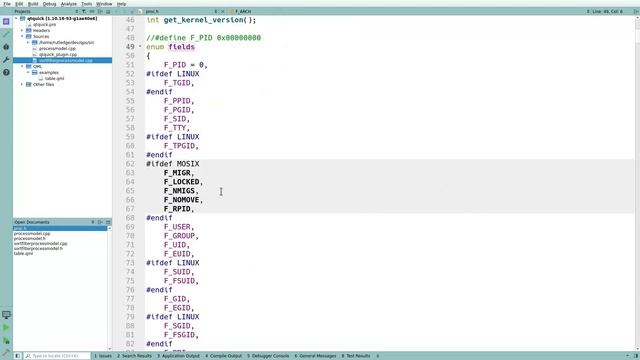Click the filter tree icon in Projects pane
Viewport: 640px width, 360px height.
(84, 11)
